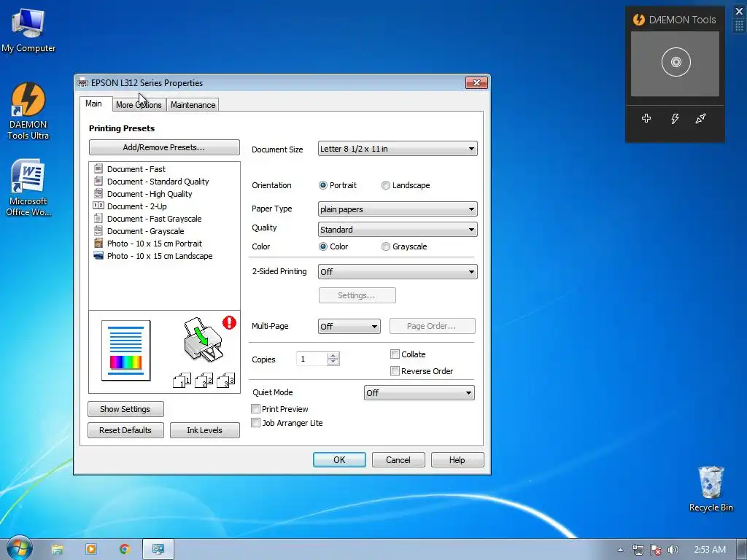
Task: Open the Multi-Page dropdown
Action: tap(349, 326)
